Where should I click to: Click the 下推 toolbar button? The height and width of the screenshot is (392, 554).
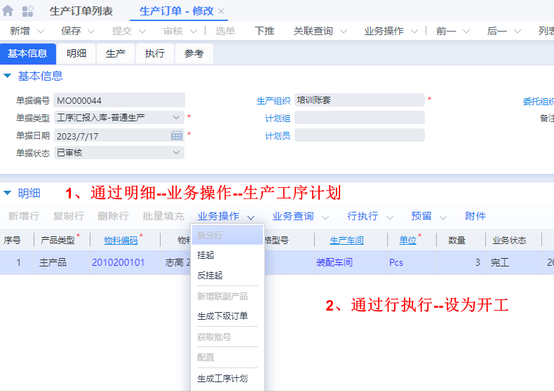click(x=264, y=31)
